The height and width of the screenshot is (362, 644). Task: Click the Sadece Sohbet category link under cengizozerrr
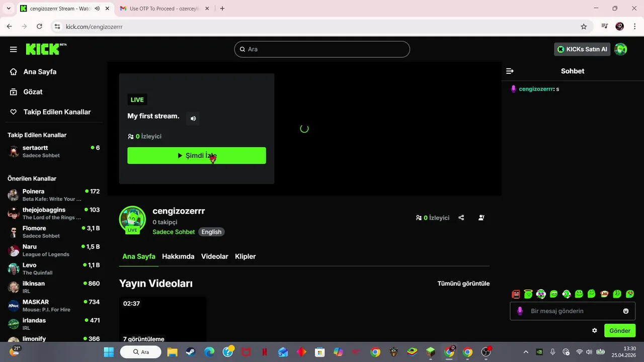[174, 232]
